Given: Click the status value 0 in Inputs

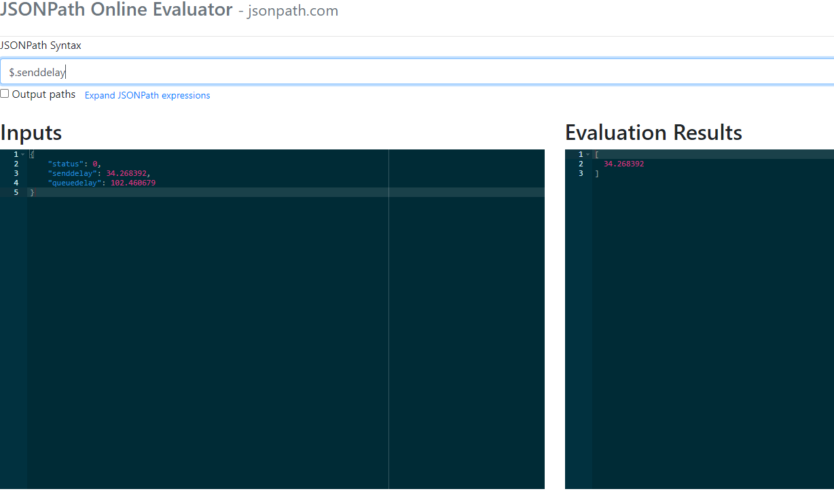Looking at the screenshot, I should click(x=96, y=164).
